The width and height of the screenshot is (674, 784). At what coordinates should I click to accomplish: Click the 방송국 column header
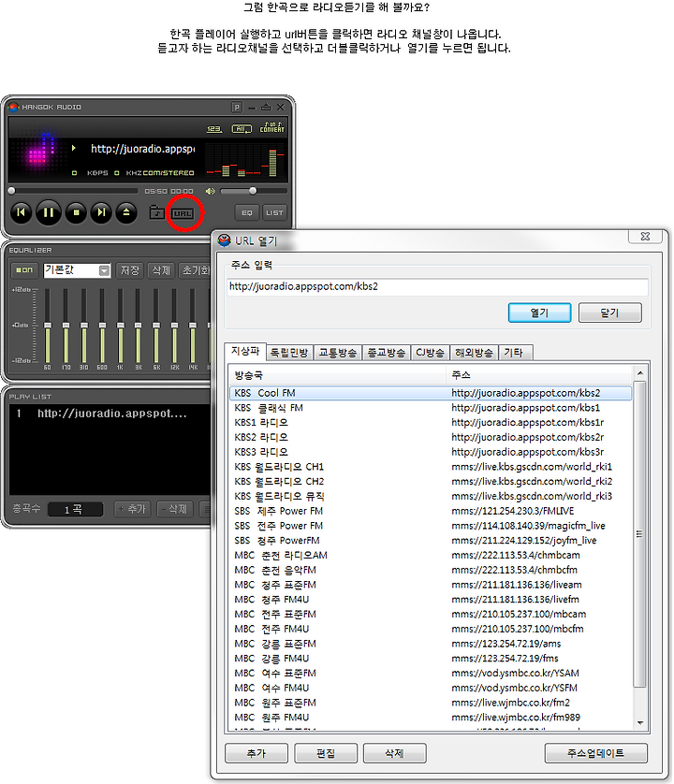click(338, 374)
